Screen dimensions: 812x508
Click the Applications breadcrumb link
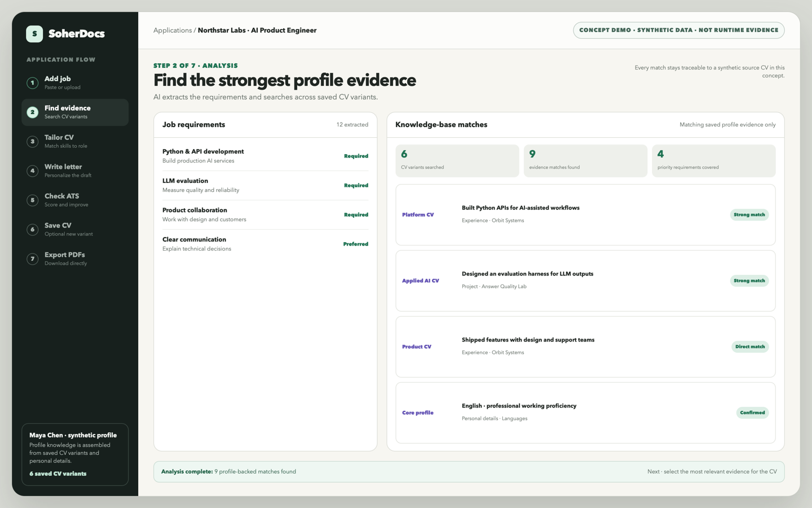click(173, 30)
